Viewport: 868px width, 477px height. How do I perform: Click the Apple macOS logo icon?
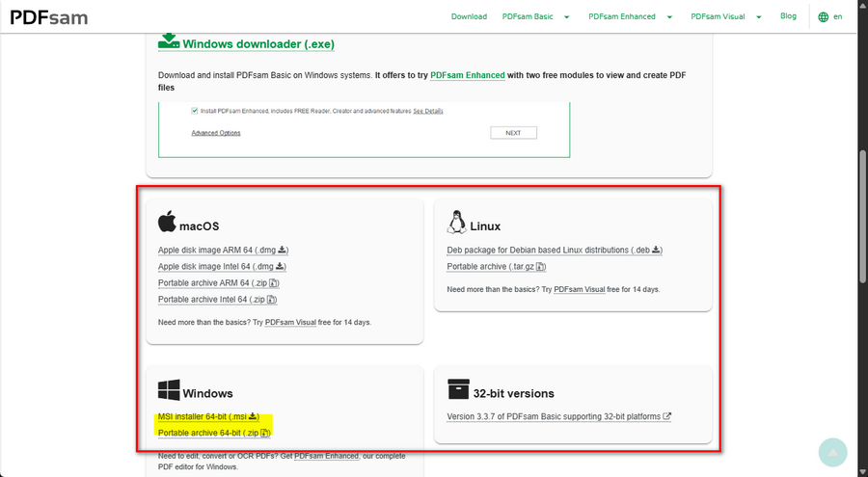[167, 222]
